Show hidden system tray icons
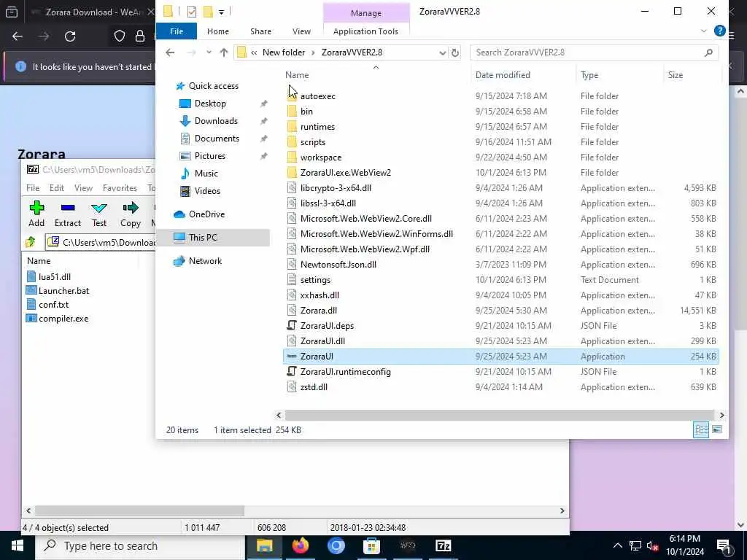The width and height of the screenshot is (747, 560). coord(617,546)
